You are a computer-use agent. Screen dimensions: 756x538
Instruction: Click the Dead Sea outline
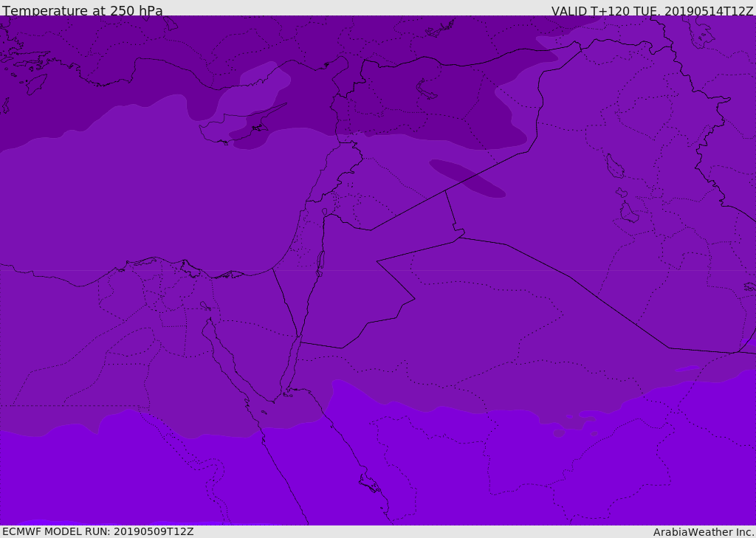tap(320, 261)
